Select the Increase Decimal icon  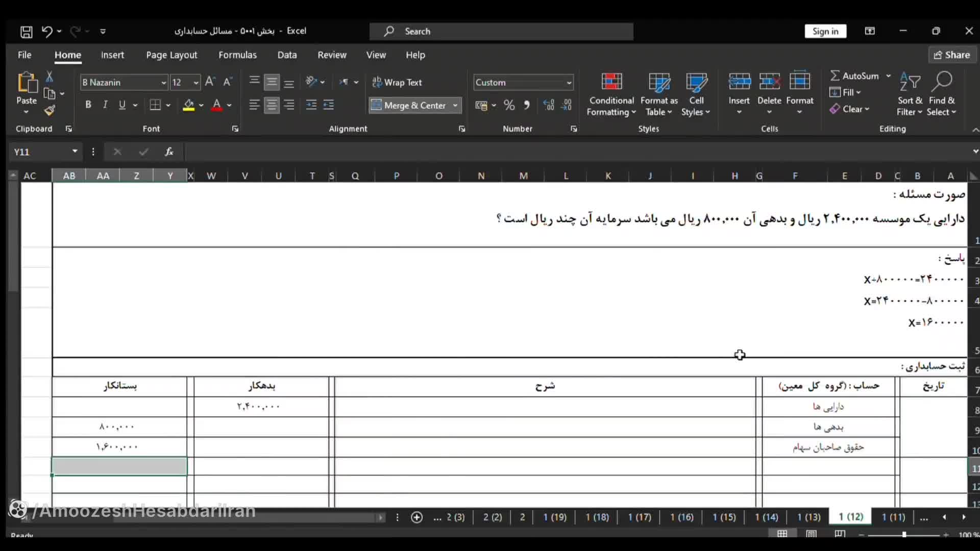click(549, 105)
